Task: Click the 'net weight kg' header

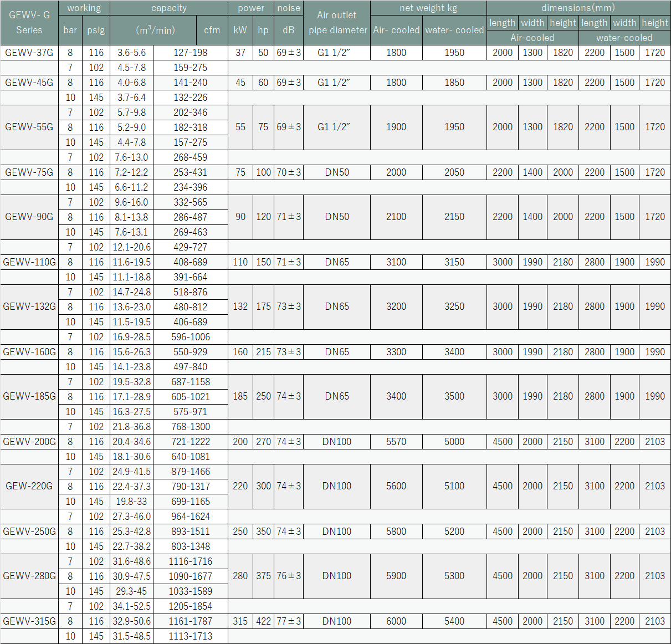Action: click(428, 8)
